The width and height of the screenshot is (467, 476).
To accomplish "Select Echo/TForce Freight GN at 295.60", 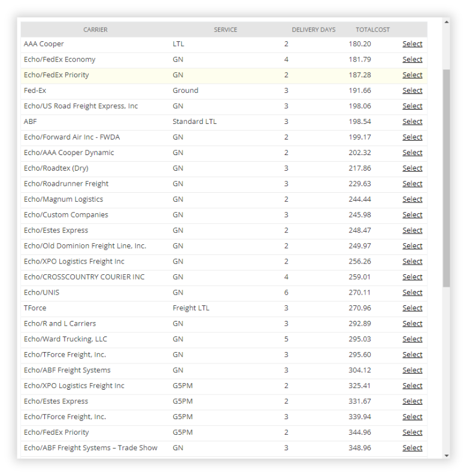I will pyautogui.click(x=413, y=354).
